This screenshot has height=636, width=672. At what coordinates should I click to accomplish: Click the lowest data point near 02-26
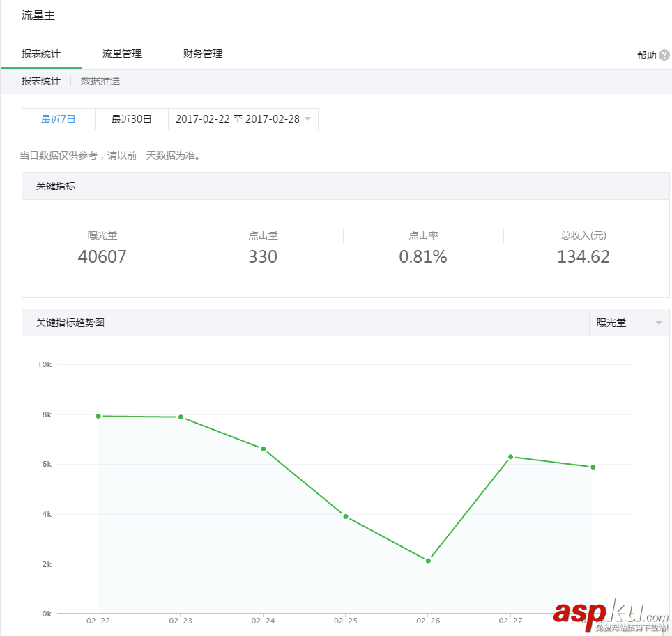[x=427, y=559]
